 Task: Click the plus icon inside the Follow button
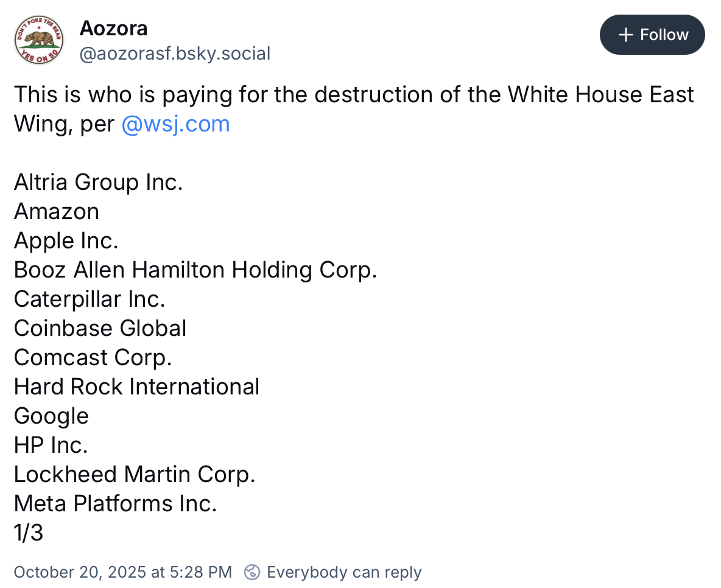pos(625,35)
